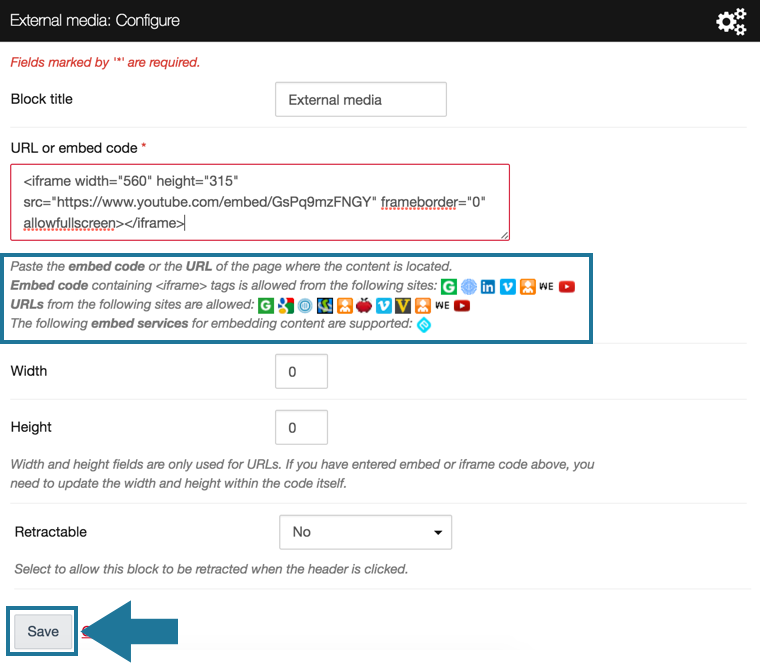
Task: Click the LinkedIn icon in embed code row
Action: tap(488, 286)
